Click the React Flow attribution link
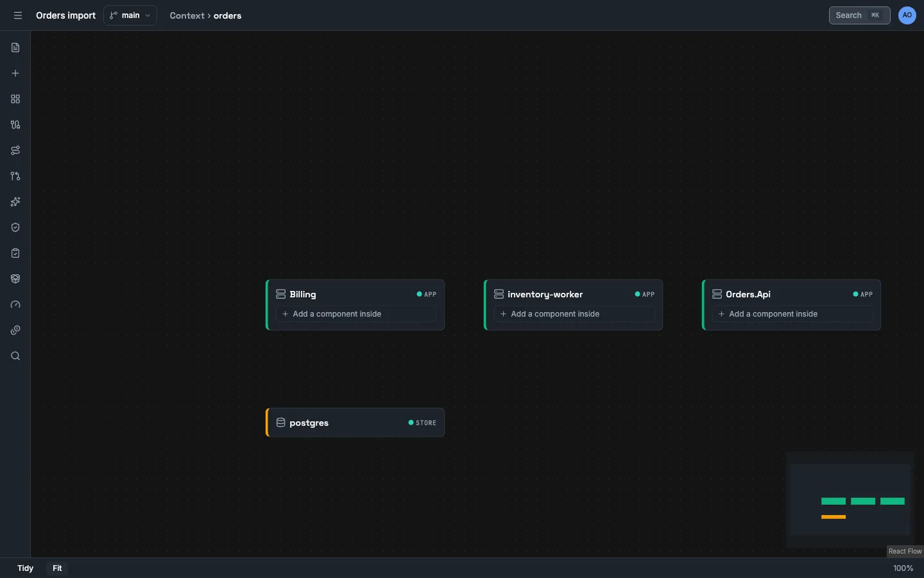Viewport: 924px width, 578px height. [905, 551]
